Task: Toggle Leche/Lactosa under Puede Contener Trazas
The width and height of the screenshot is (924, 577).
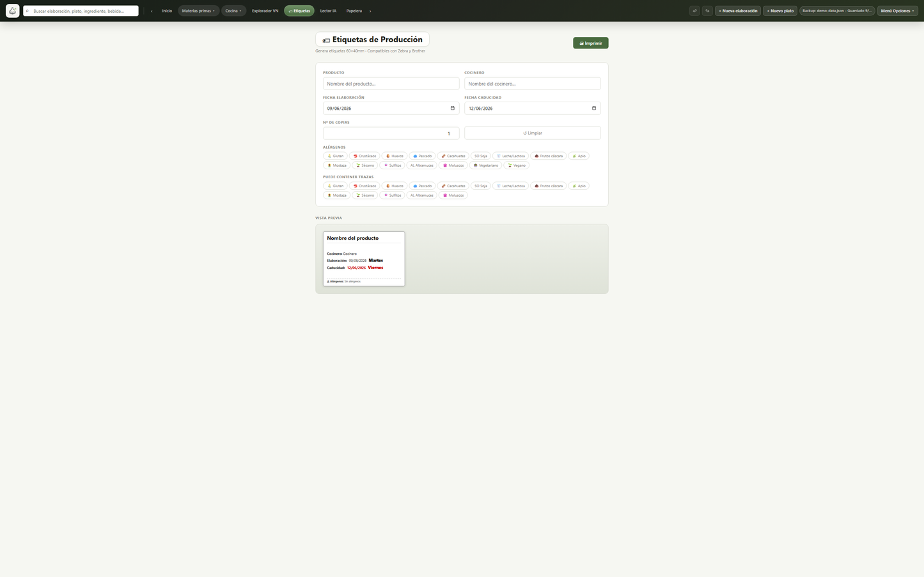Action: pyautogui.click(x=510, y=186)
